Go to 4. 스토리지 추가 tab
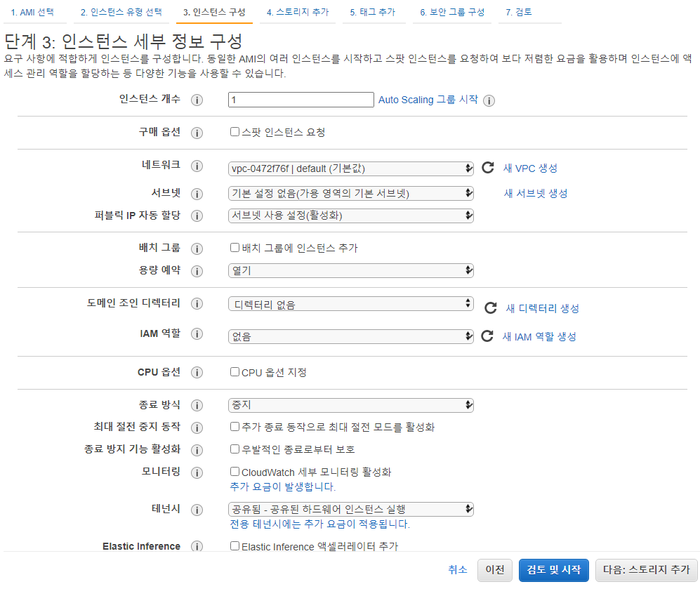 (x=298, y=12)
